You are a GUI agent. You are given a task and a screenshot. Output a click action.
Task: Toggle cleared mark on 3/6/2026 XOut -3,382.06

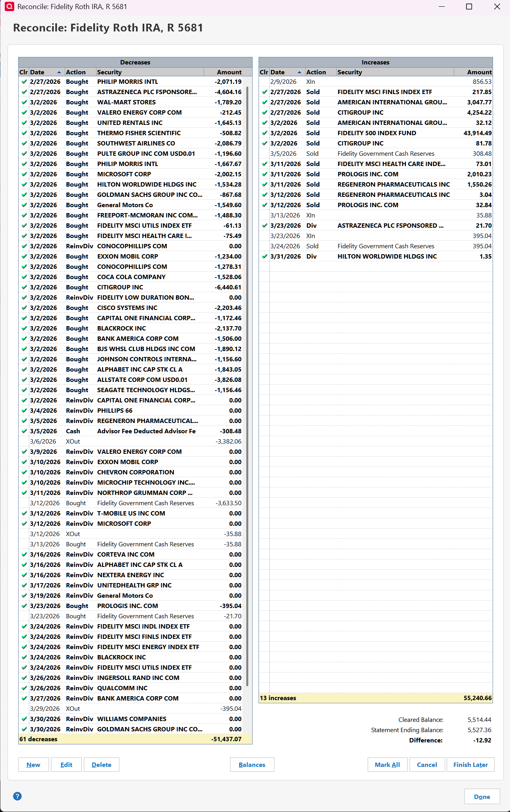24,441
